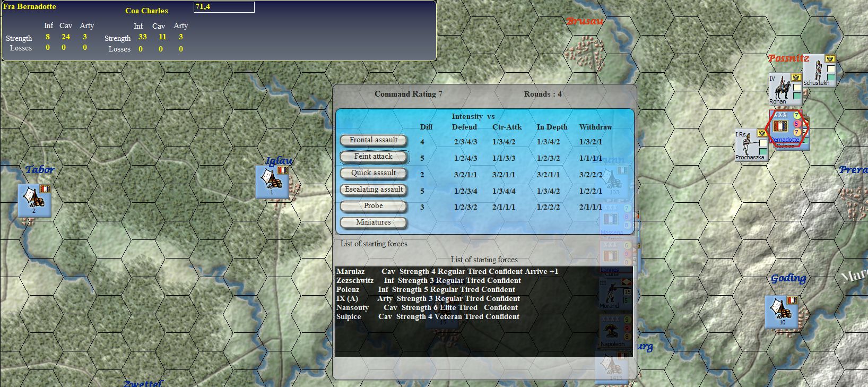Choose the Feint attack battle plan
Viewport: 868px width, 387px height.
coord(374,157)
